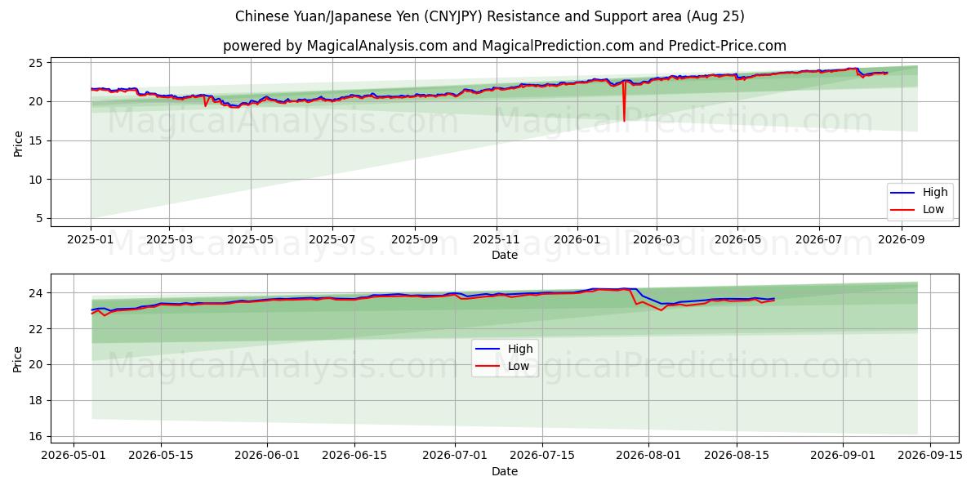Image resolution: width=980 pixels, height=490 pixels.
Task: Click 'High' in the top chart legend
Action: point(935,193)
